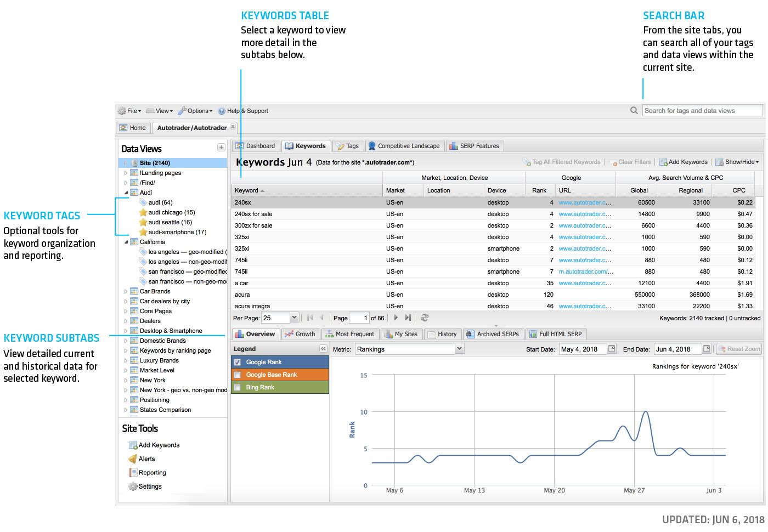The height and width of the screenshot is (532, 768).
Task: Click the Add Keywords icon in Site Tools
Action: [133, 445]
